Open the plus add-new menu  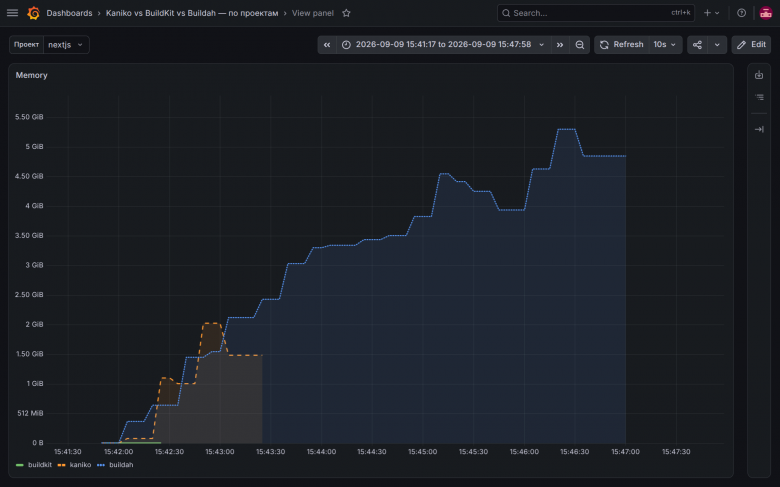point(711,13)
